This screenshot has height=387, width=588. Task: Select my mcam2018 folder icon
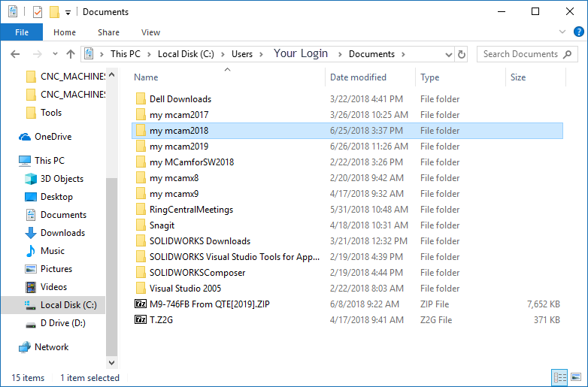pos(141,130)
